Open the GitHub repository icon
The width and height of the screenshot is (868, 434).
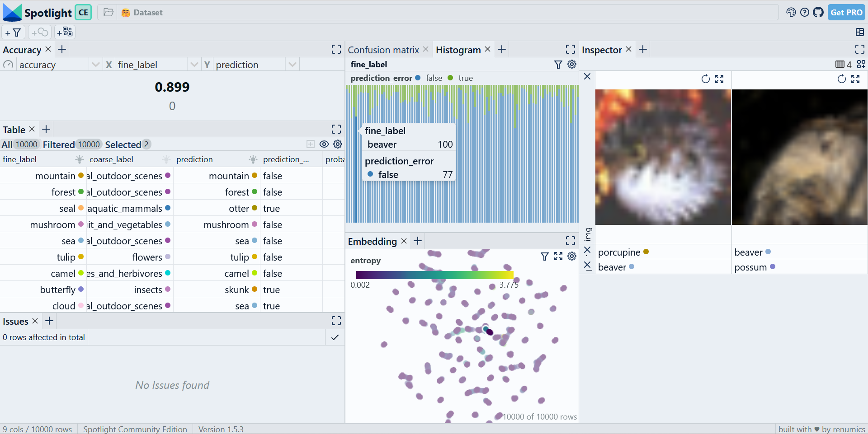coord(818,12)
